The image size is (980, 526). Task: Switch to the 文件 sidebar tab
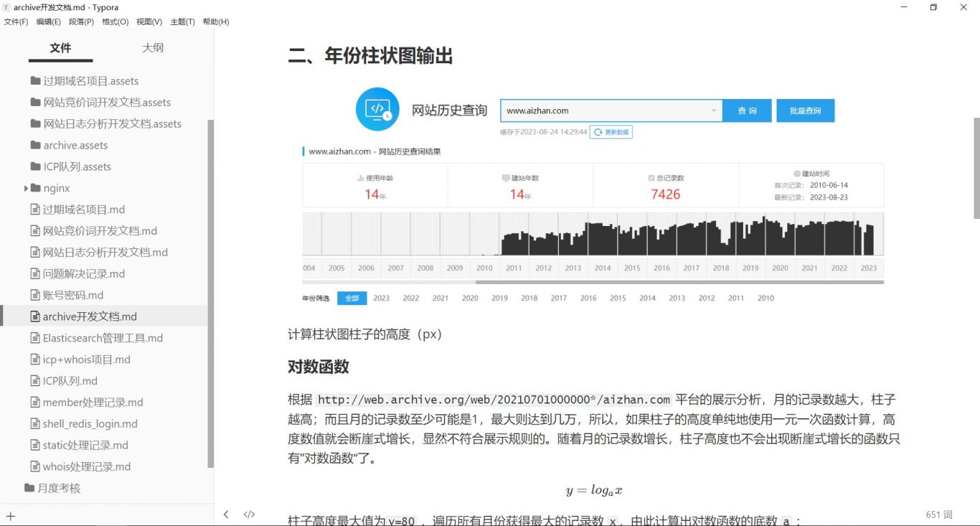[60, 48]
